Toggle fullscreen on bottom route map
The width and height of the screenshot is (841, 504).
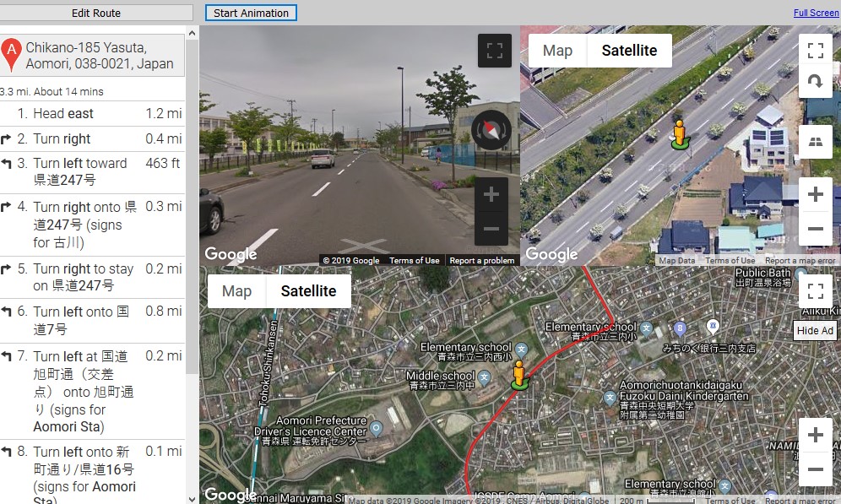pos(816,291)
